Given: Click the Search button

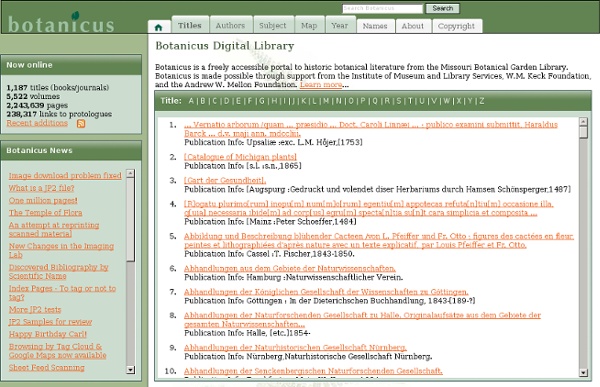Looking at the screenshot, I should tap(443, 8).
